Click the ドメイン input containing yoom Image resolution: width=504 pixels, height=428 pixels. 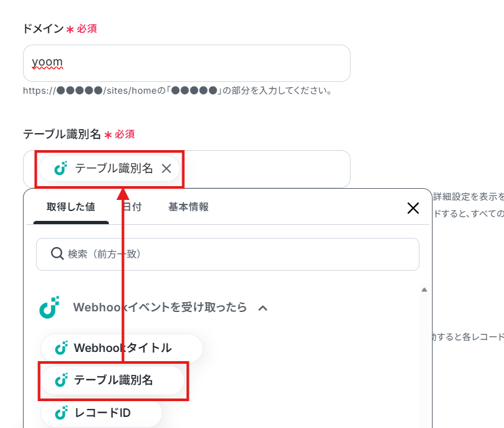pyautogui.click(x=186, y=63)
